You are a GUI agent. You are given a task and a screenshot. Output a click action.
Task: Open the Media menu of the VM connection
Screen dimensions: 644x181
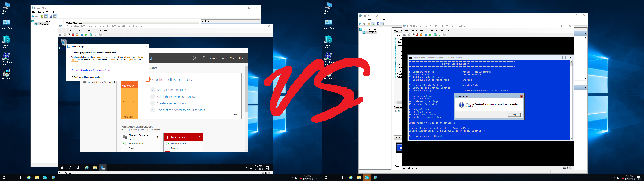click(x=78, y=30)
